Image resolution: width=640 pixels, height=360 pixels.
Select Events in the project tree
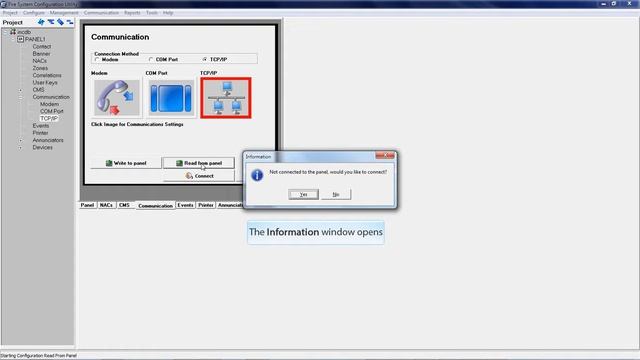point(40,126)
